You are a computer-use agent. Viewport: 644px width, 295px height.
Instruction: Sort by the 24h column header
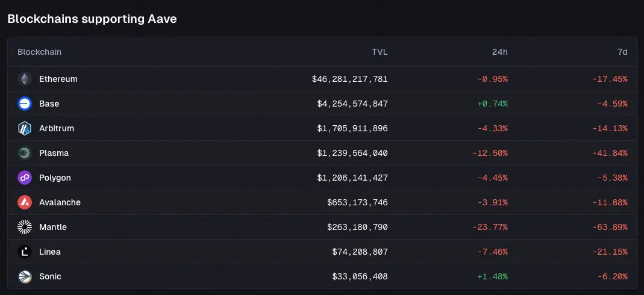pos(499,52)
